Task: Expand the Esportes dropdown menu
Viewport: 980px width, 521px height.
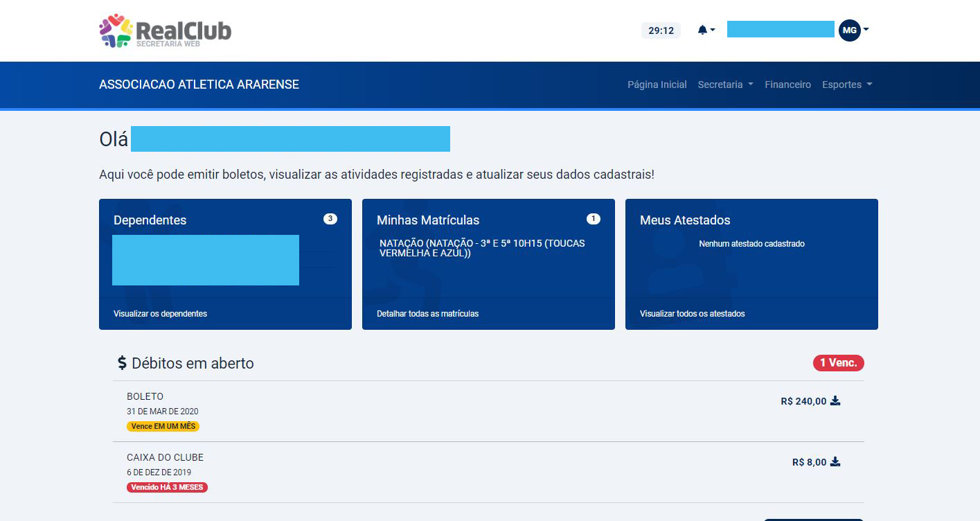Action: [x=846, y=85]
